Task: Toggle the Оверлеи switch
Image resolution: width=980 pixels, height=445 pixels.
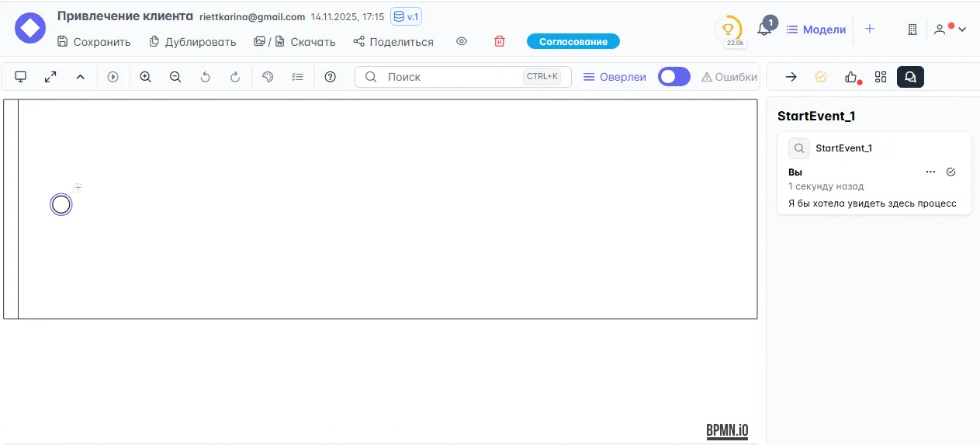Action: coord(674,77)
